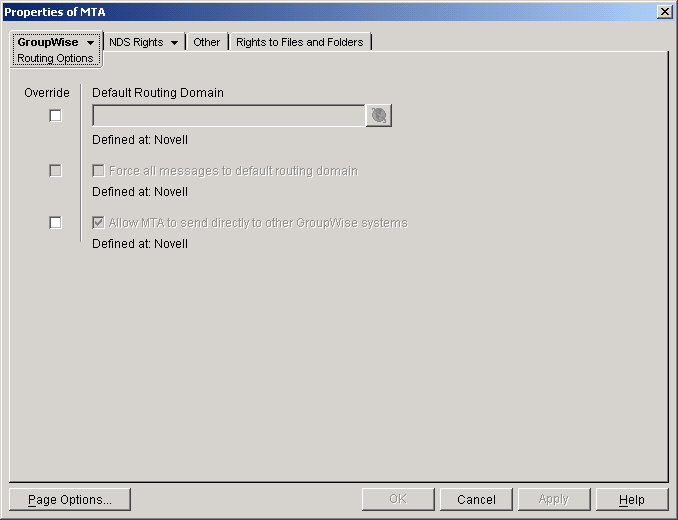Click the domain browse globe icon
This screenshot has width=678, height=520.
379,115
